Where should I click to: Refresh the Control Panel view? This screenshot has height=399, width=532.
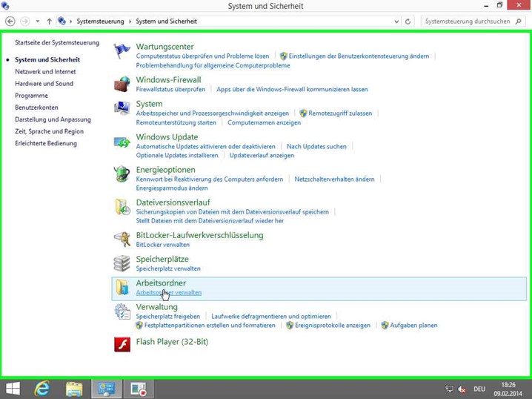click(408, 22)
